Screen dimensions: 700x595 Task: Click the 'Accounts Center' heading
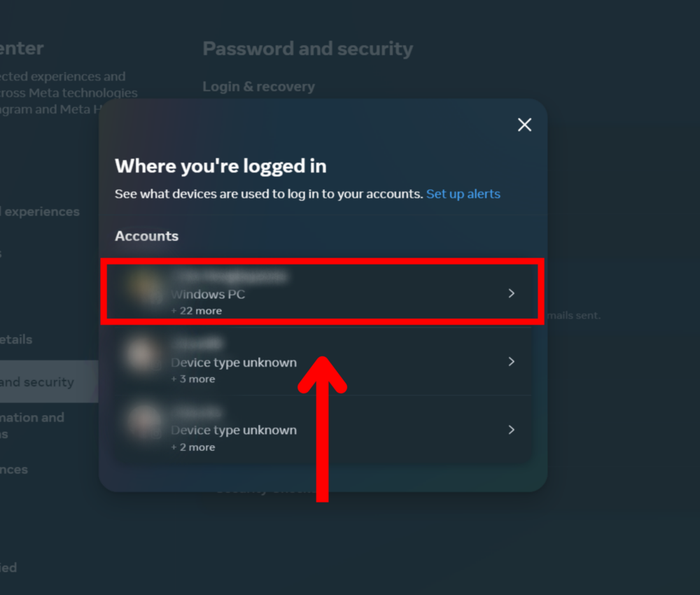pyautogui.click(x=22, y=49)
